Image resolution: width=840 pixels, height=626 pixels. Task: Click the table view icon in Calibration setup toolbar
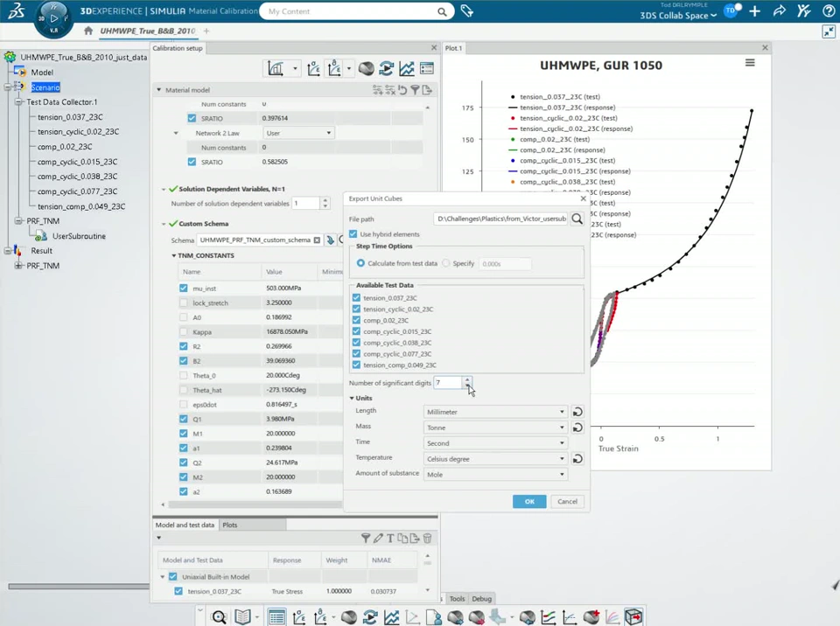(427, 68)
